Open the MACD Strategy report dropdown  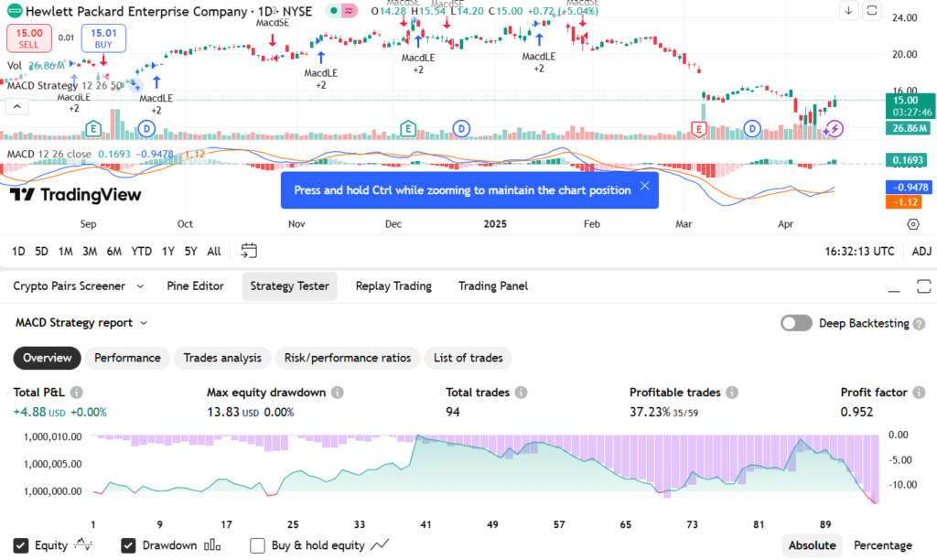(x=81, y=323)
